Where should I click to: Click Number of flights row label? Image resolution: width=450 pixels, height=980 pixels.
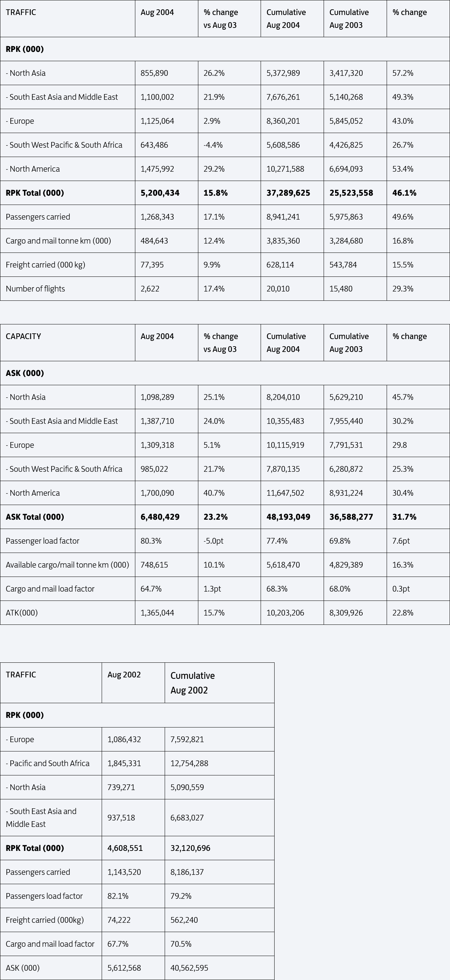(x=35, y=289)
